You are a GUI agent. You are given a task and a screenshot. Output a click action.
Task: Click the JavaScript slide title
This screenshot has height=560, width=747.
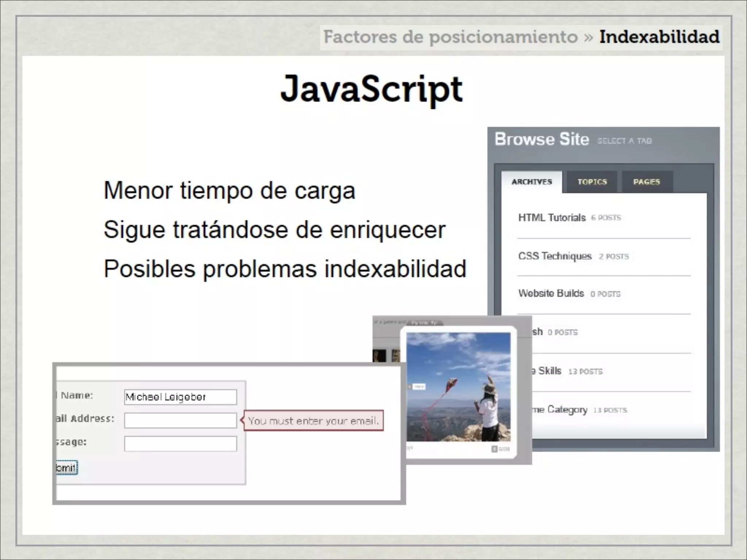(x=371, y=89)
